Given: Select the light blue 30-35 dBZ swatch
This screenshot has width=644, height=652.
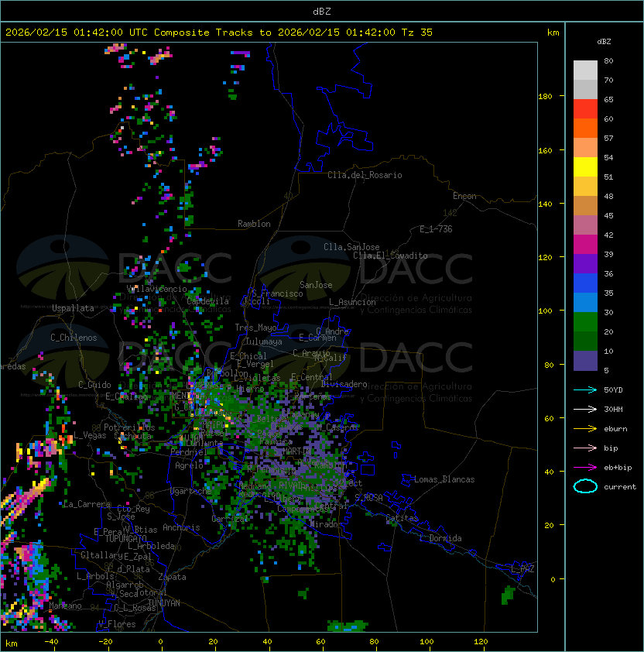Looking at the screenshot, I should (585, 302).
